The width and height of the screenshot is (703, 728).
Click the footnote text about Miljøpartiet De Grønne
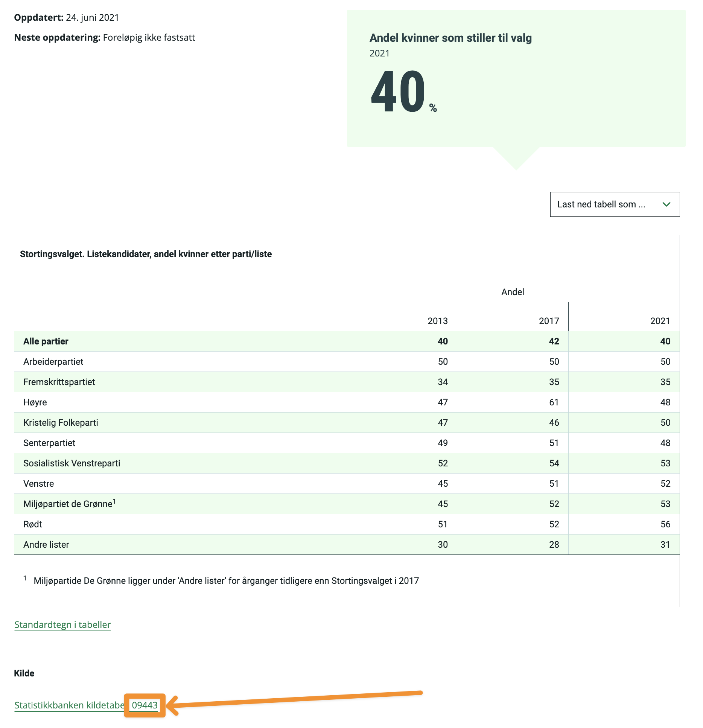coord(226,581)
